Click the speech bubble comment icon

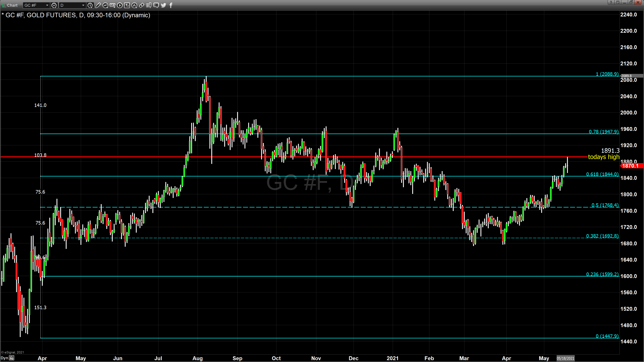(156, 5)
